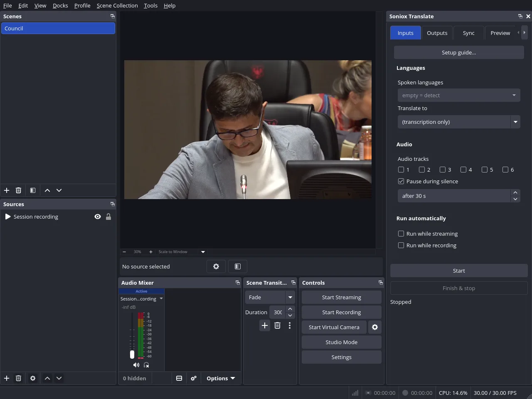Open transition properties three-dot menu

(290, 325)
